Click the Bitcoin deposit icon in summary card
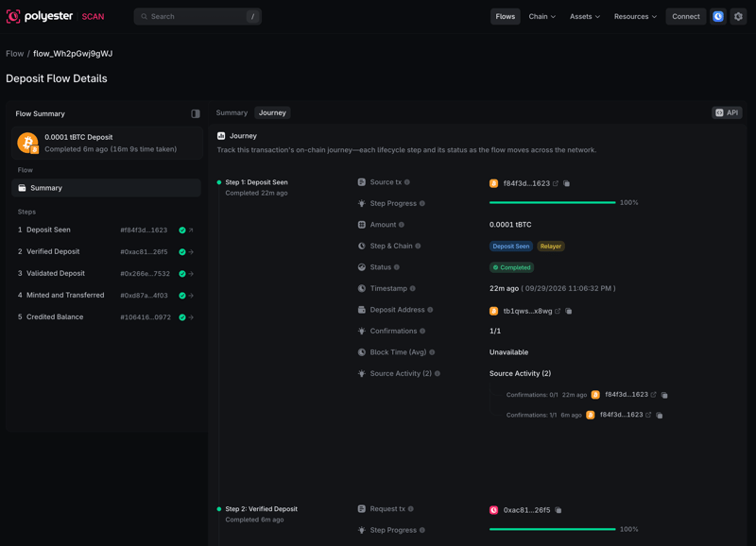This screenshot has height=546, width=756. pyautogui.click(x=28, y=144)
